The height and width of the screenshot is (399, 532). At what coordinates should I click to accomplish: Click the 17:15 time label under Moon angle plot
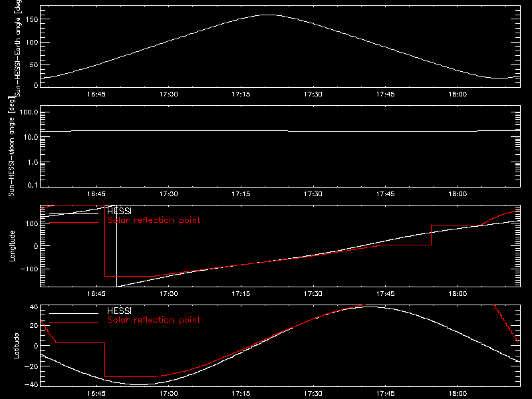(241, 194)
